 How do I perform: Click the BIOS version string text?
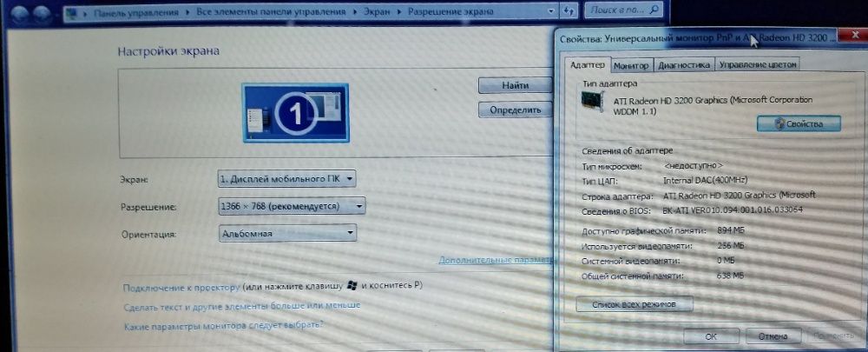(733, 210)
